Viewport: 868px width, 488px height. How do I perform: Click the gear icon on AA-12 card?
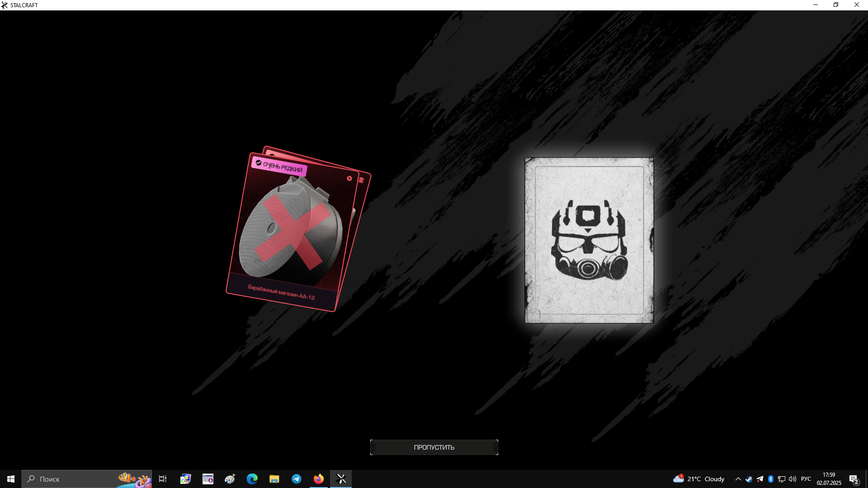click(349, 178)
